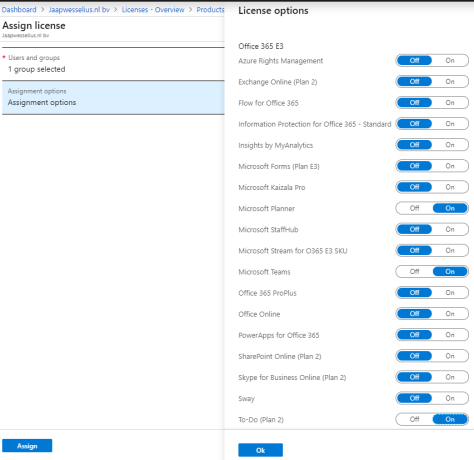The height and width of the screenshot is (460, 474).
Task: Enable Flow for Office 365
Action: tap(450, 103)
